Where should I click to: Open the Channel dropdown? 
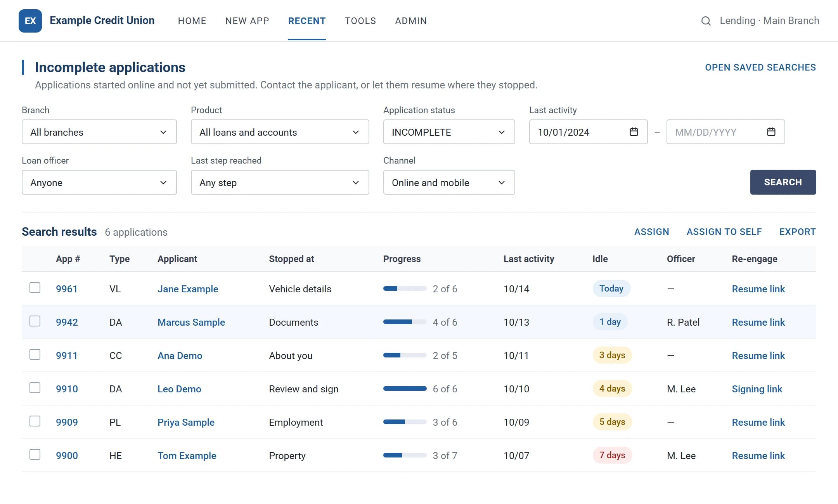449,182
